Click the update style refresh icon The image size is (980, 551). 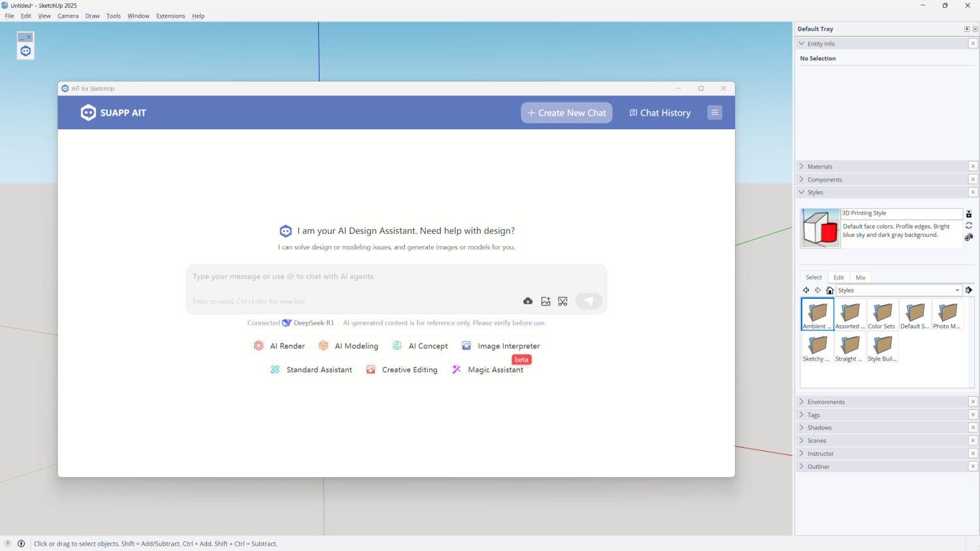click(969, 225)
